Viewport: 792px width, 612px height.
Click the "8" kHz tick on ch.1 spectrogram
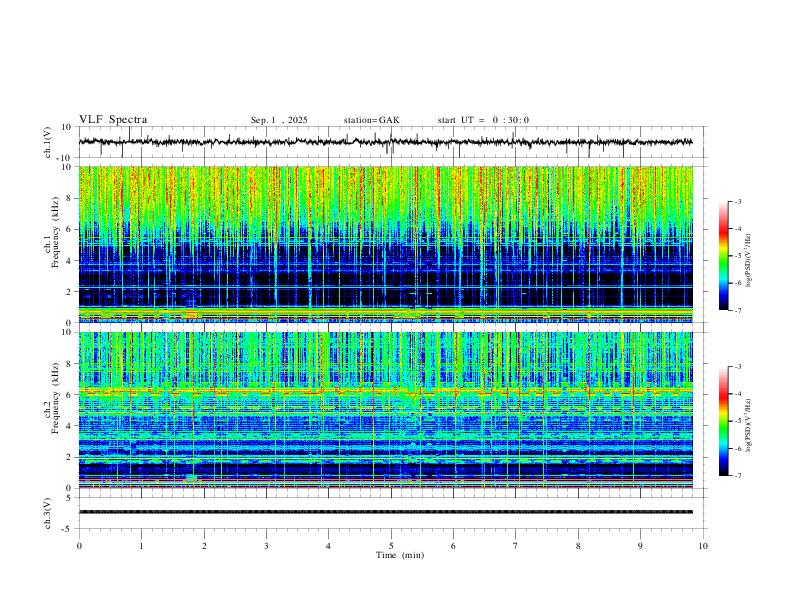[x=69, y=198]
